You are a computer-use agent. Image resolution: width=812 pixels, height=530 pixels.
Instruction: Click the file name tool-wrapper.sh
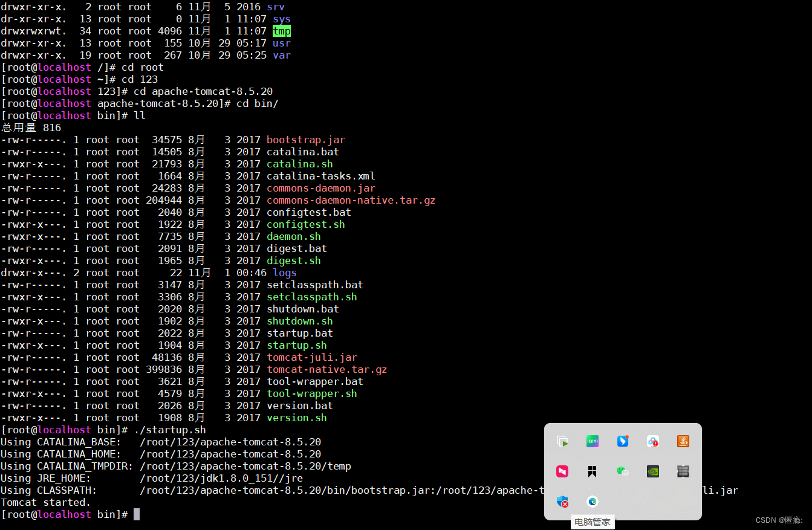[312, 393]
